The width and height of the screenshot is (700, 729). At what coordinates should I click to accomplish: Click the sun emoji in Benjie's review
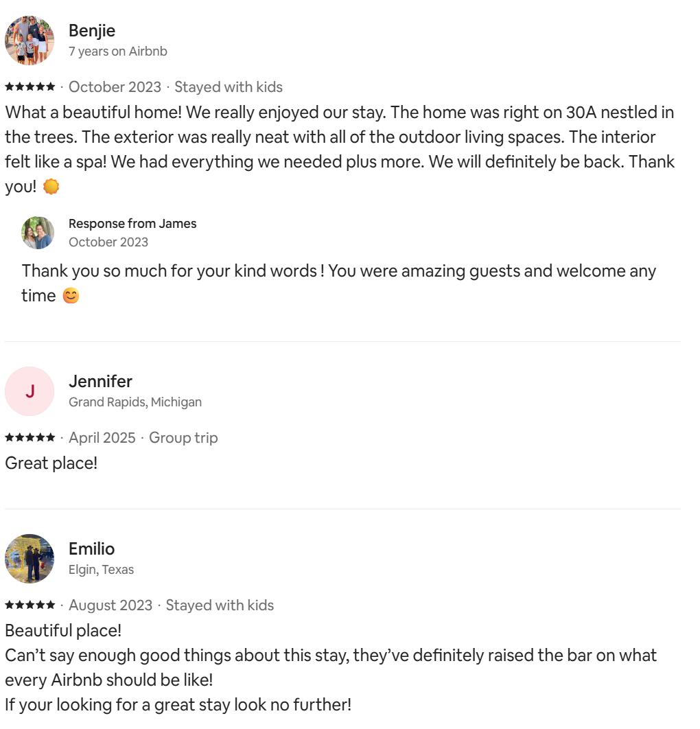click(51, 187)
